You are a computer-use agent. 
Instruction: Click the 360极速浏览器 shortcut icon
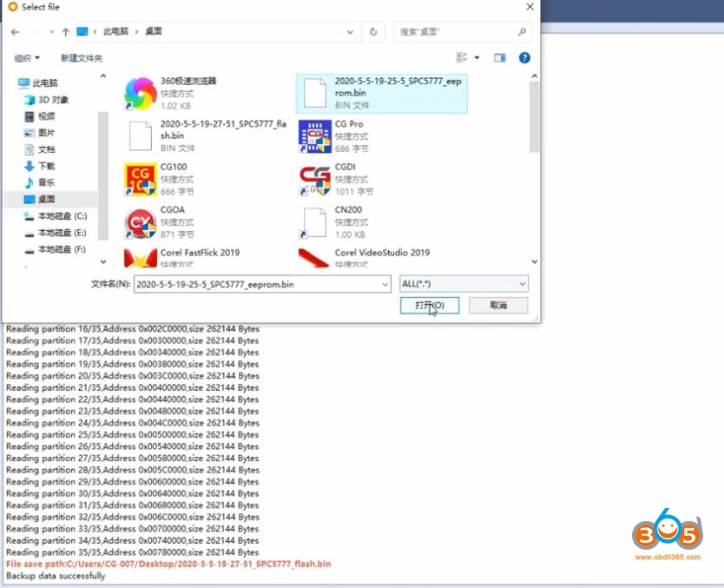[x=141, y=94]
